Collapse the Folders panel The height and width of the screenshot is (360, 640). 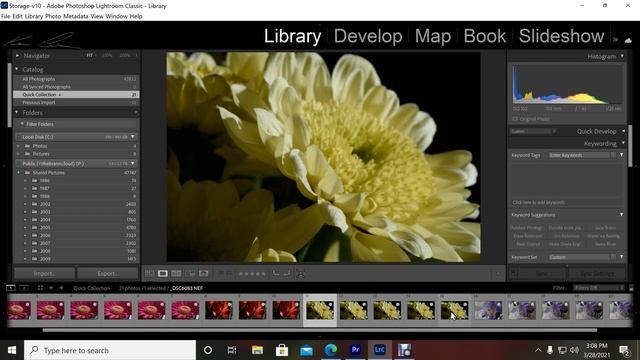pyautogui.click(x=17, y=112)
